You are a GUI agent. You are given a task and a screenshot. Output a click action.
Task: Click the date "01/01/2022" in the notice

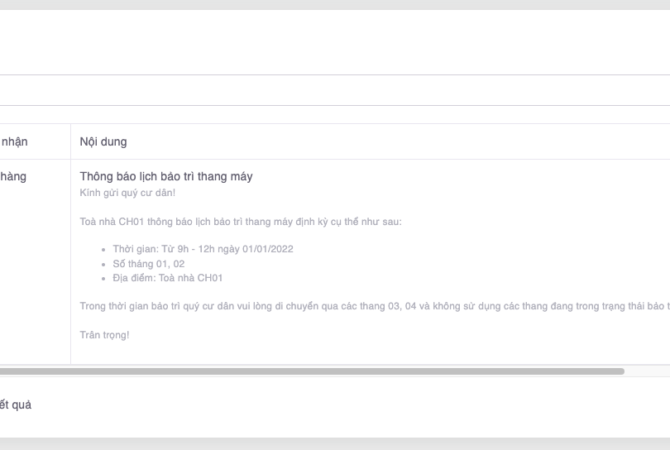click(x=267, y=249)
